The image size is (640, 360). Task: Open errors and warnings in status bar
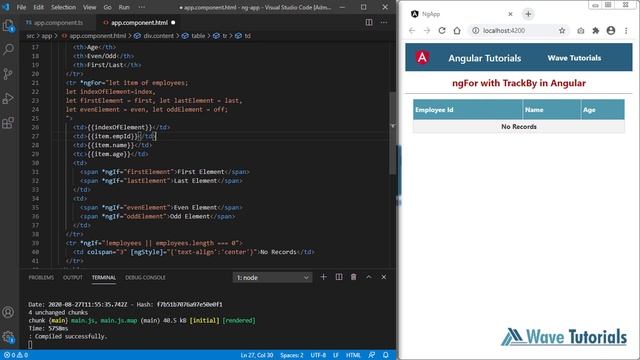(16, 355)
